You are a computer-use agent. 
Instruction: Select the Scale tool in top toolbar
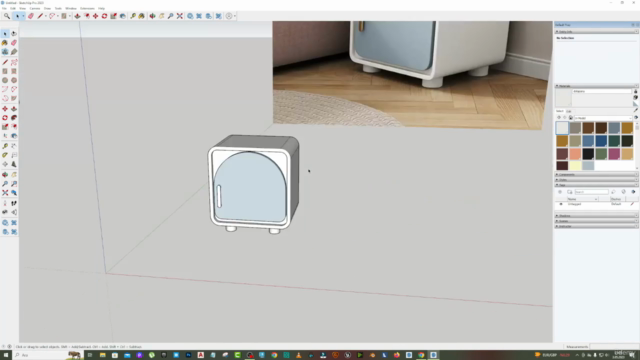click(113, 16)
